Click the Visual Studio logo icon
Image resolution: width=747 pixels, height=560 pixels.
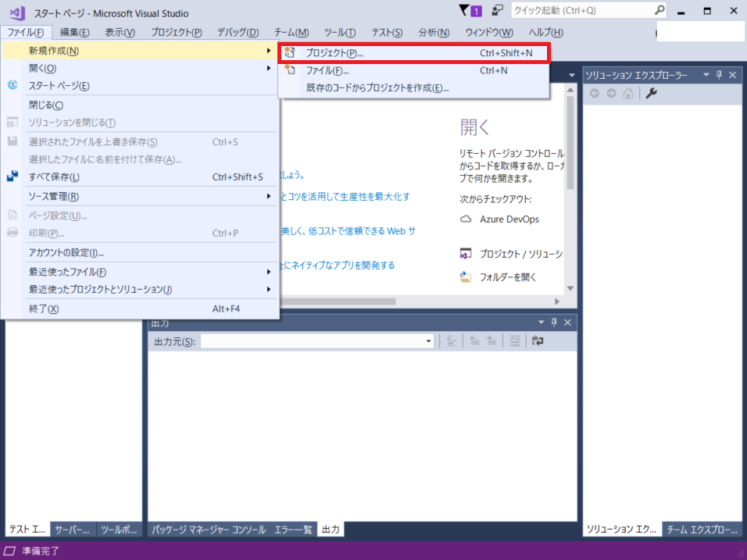click(x=17, y=12)
